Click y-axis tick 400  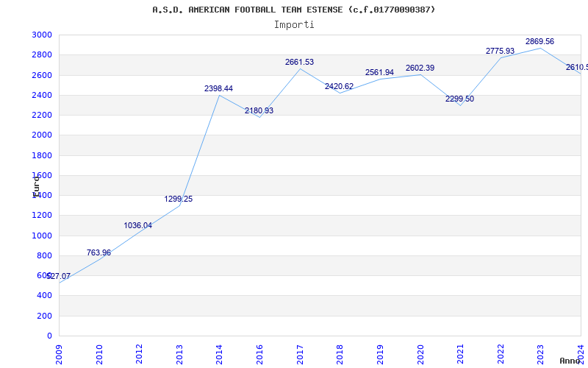click(44, 296)
